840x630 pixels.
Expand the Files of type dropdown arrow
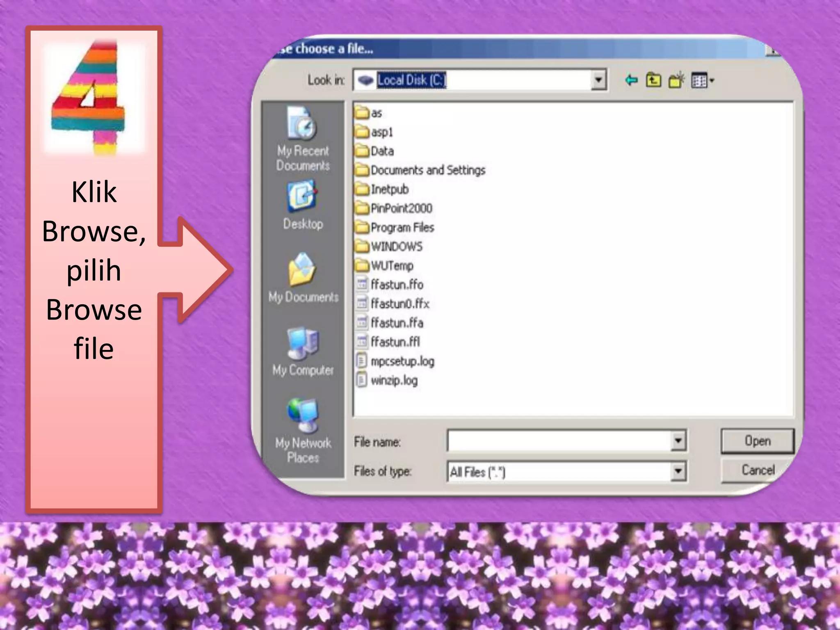click(678, 471)
